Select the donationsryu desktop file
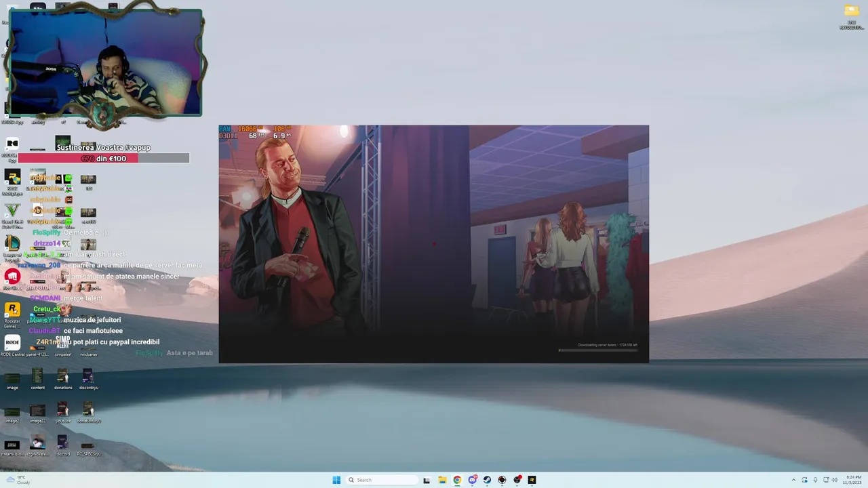Viewport: 868px width, 488px height. 88,413
